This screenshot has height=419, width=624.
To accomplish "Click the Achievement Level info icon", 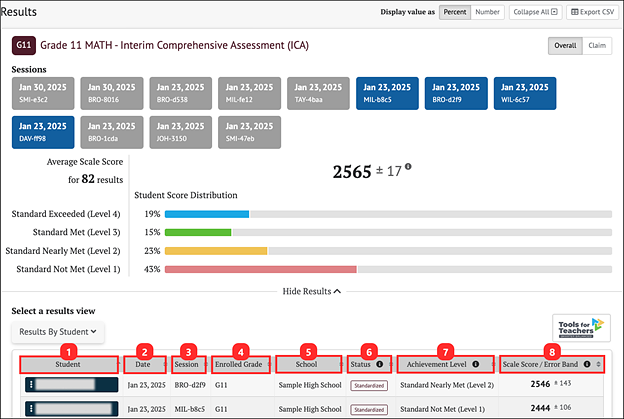I will pos(474,365).
